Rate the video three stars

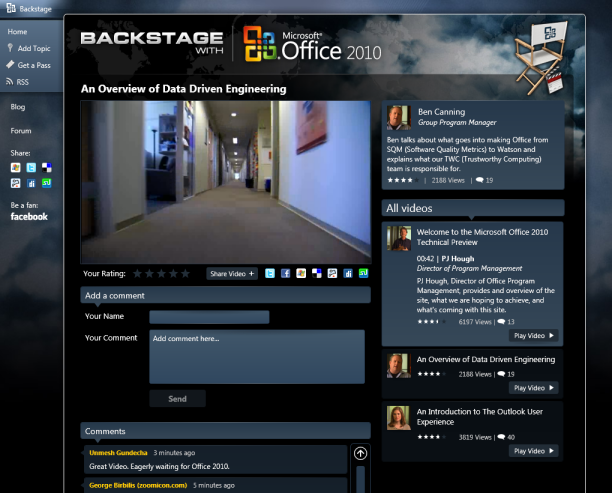point(162,274)
